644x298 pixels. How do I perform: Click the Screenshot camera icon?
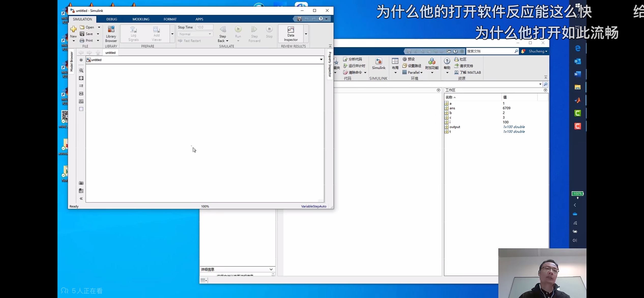click(81, 183)
